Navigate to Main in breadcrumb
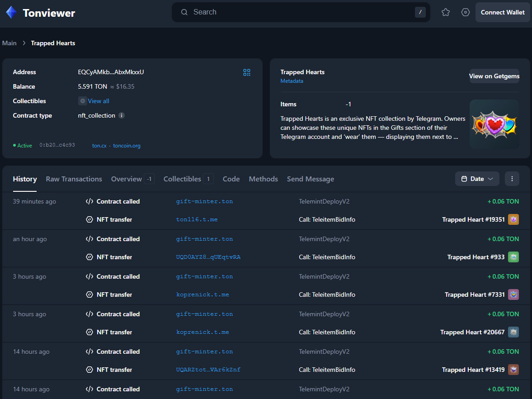 click(9, 43)
